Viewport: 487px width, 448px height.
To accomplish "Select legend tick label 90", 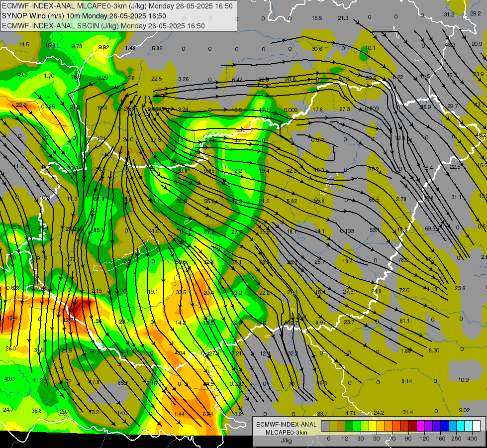I will 408,439.
